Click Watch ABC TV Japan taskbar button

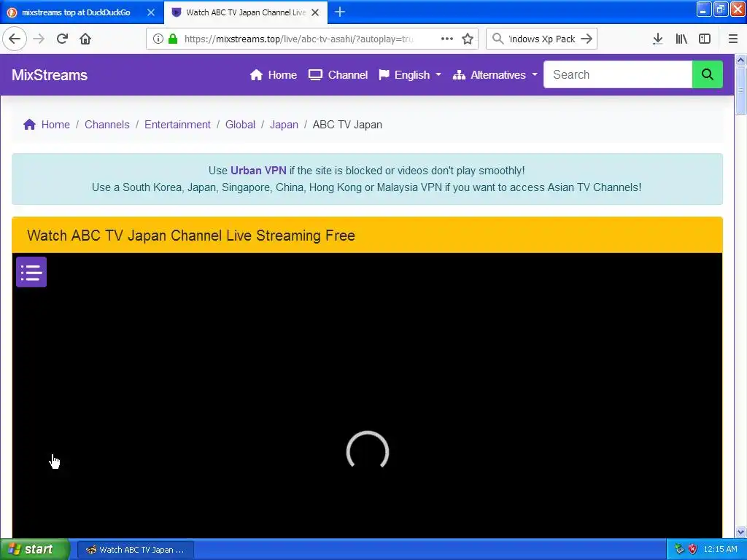[x=135, y=550]
